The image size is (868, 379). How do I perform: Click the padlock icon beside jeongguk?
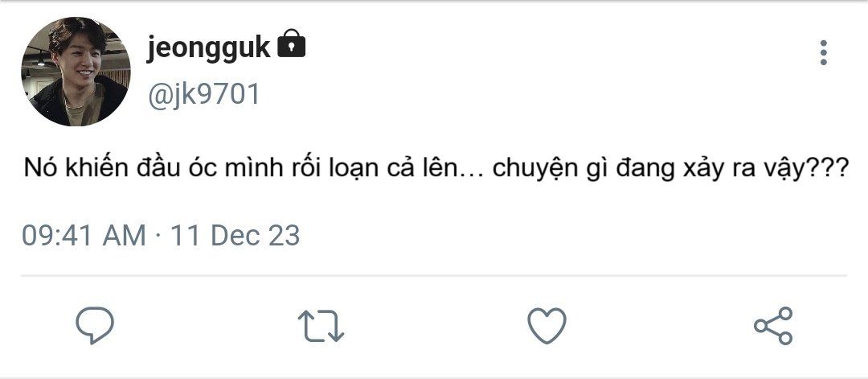click(291, 45)
